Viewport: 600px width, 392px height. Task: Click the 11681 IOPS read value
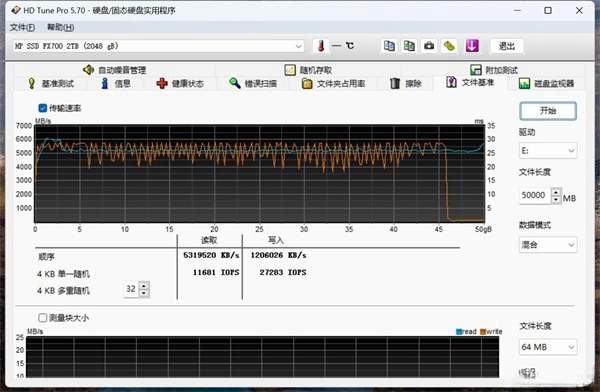coord(216,272)
